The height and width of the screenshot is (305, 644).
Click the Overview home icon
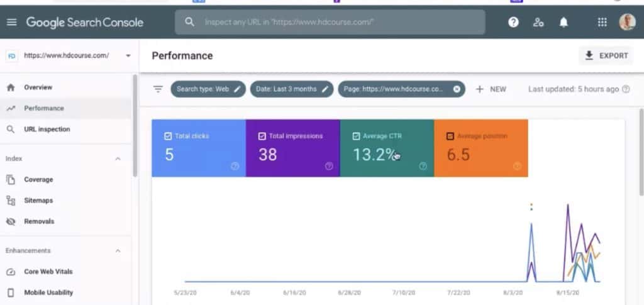click(11, 87)
